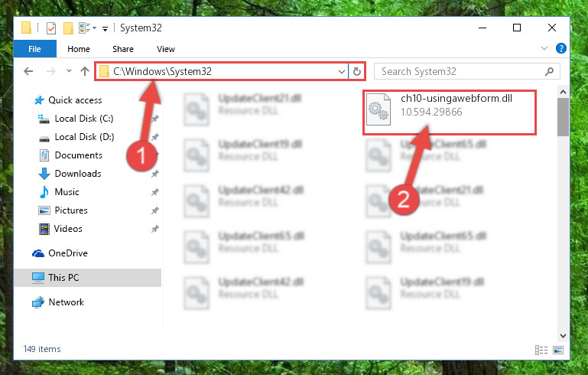588x375 pixels.
Task: Navigate up one folder level
Action: coord(85,71)
